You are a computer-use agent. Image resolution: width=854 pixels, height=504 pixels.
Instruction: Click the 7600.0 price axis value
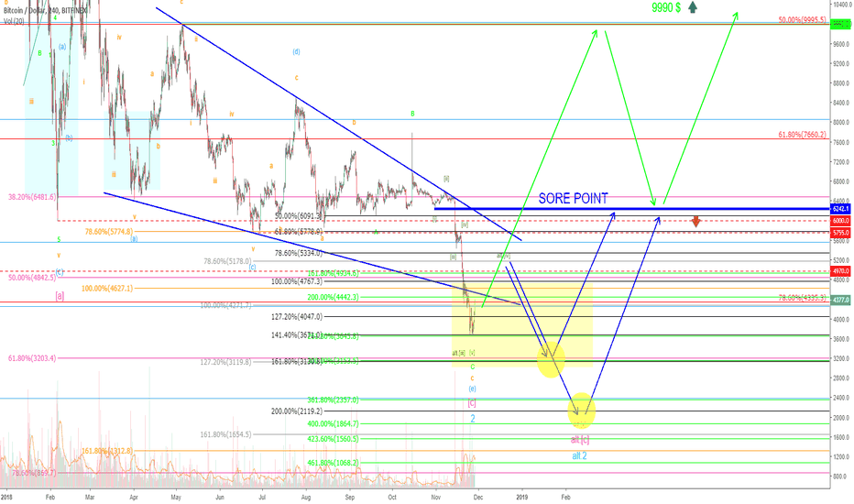(x=842, y=142)
